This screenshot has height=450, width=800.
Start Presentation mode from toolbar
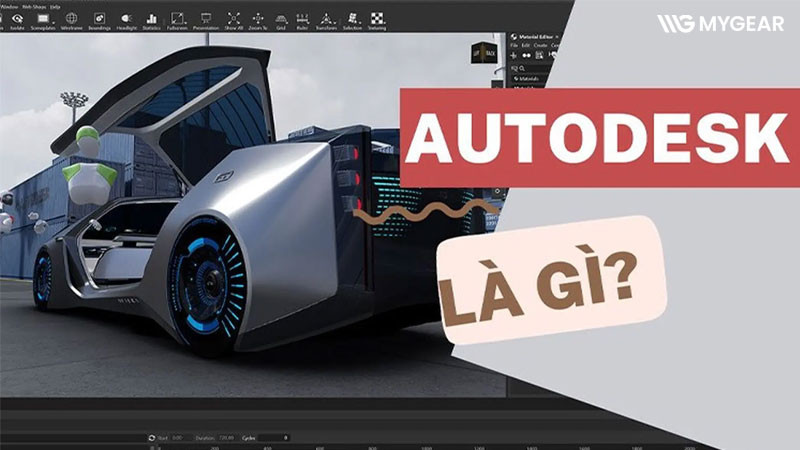pos(206,19)
